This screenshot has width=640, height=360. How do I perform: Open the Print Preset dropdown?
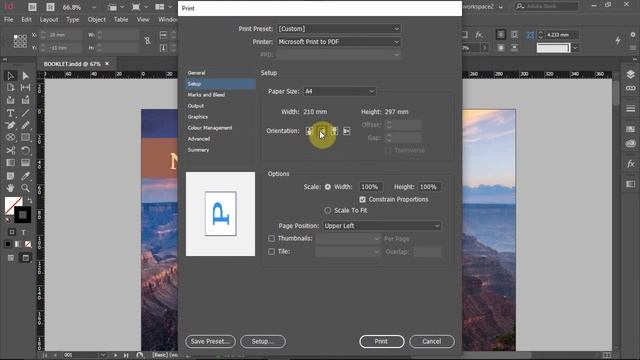(x=339, y=29)
